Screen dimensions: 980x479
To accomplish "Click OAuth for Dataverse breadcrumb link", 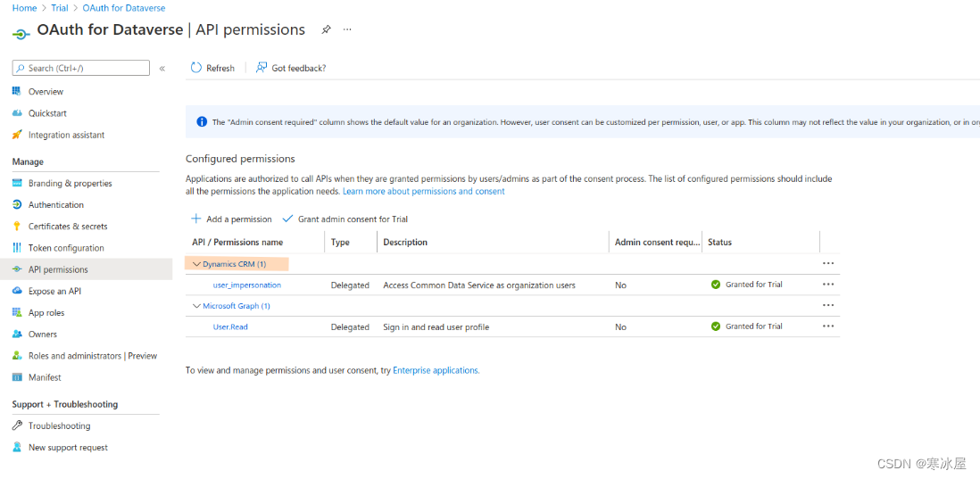I will (x=124, y=8).
